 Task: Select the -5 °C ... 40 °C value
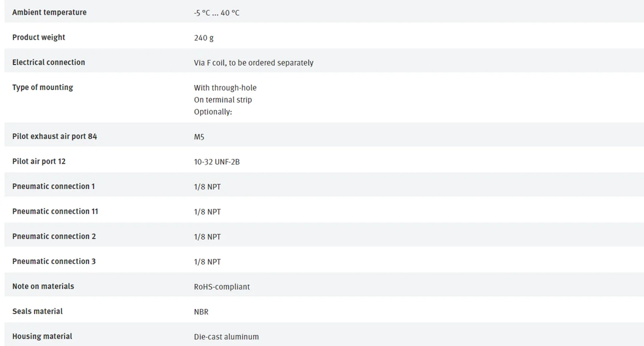(x=216, y=13)
